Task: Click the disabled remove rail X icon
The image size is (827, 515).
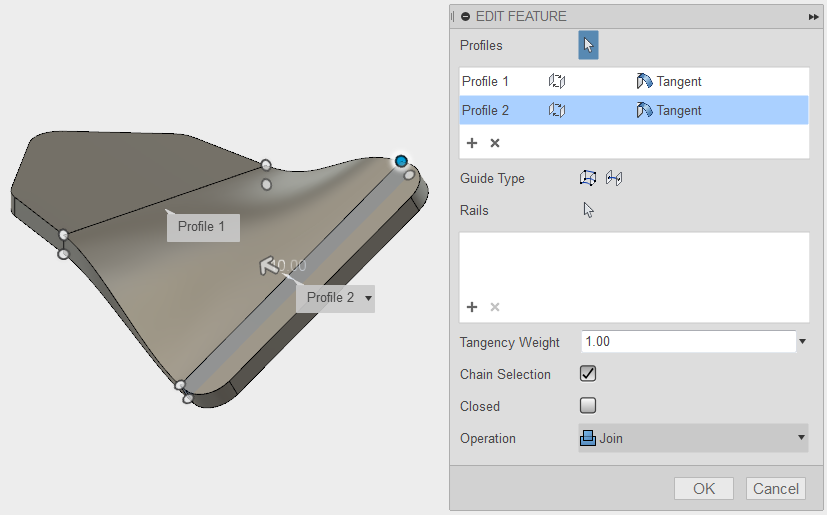Action: coord(495,307)
